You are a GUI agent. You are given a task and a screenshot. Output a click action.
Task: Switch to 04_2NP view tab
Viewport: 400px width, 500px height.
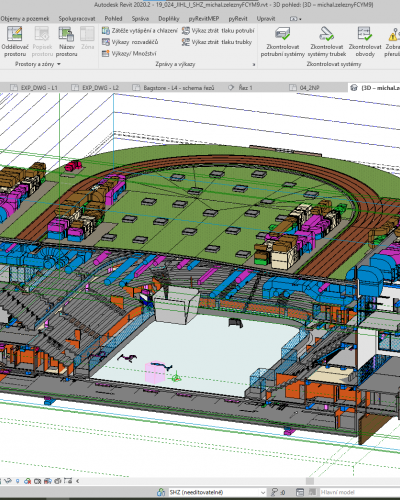304,88
